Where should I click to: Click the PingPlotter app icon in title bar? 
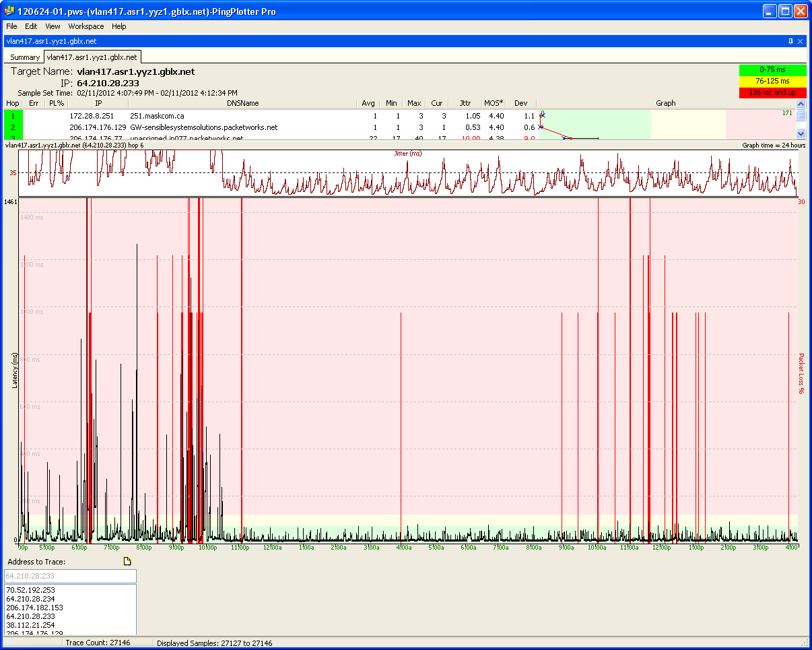click(9, 11)
